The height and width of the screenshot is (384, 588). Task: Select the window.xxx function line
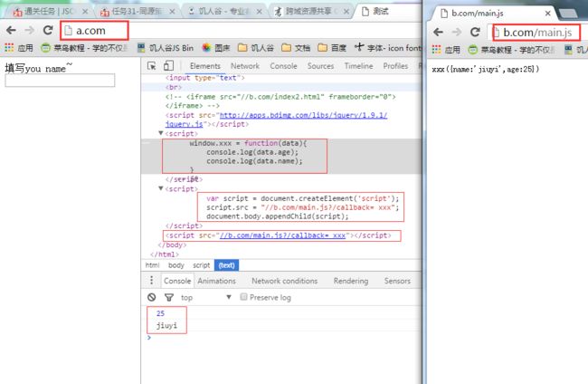pos(248,143)
